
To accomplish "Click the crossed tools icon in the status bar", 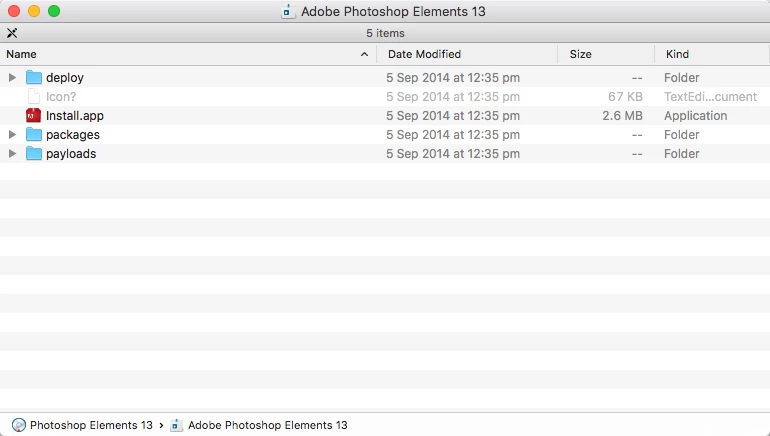I will [x=12, y=33].
